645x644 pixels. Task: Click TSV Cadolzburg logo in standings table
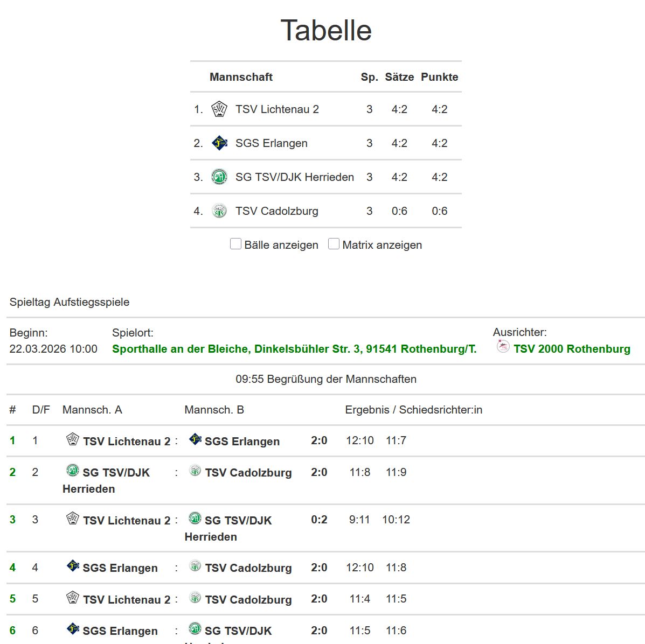click(x=219, y=211)
